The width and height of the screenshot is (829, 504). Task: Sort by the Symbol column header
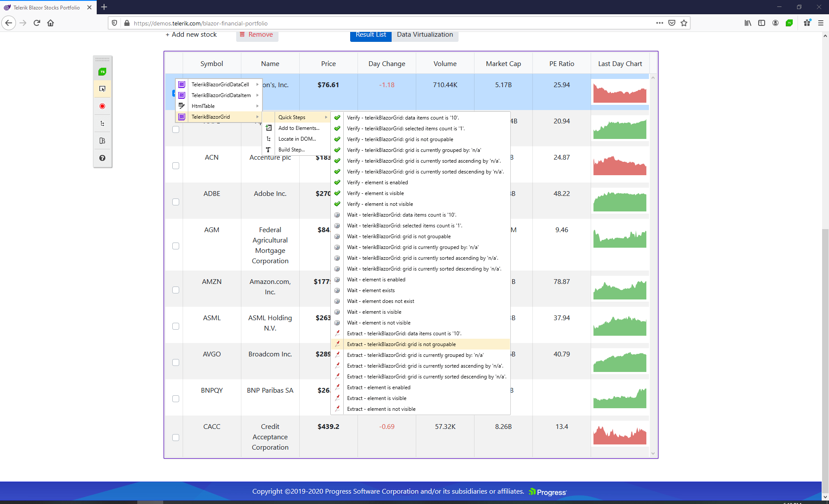[x=212, y=63]
